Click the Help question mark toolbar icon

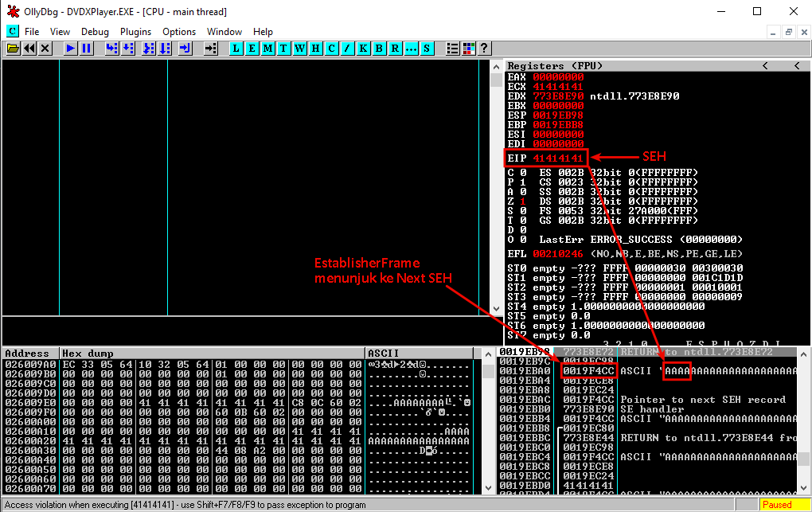(x=484, y=49)
